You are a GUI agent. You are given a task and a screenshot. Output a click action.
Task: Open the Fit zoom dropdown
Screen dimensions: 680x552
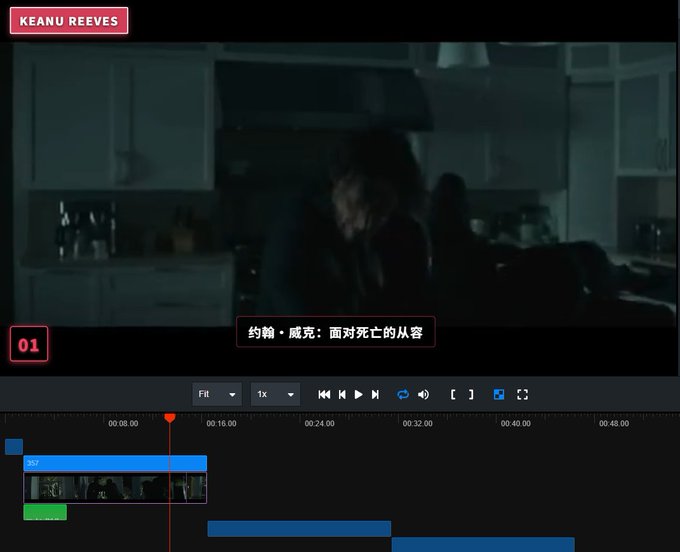(217, 394)
